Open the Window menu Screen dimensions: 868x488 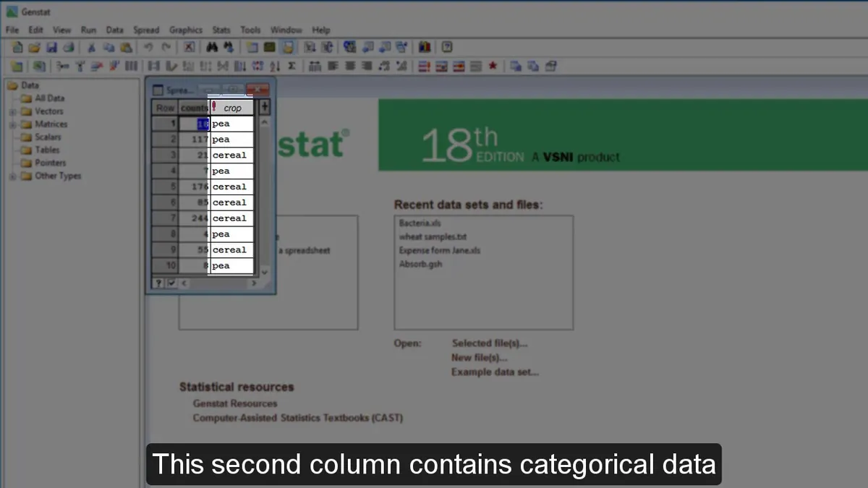click(286, 30)
